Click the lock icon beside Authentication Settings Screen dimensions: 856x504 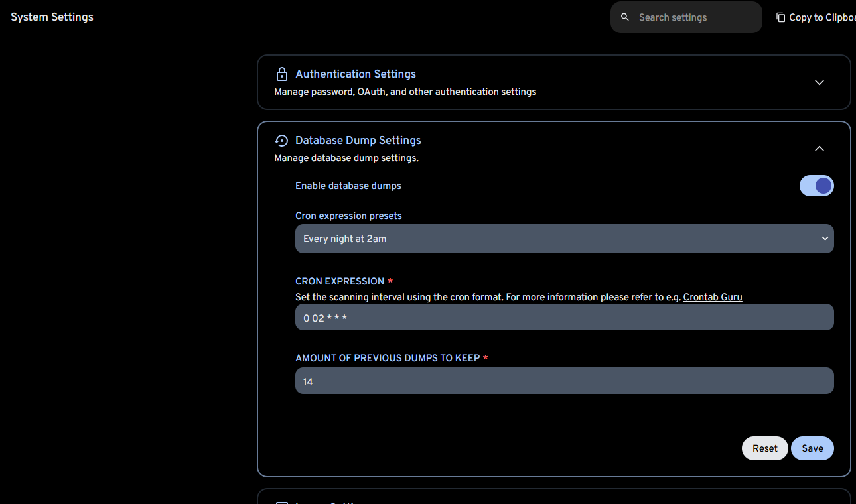pyautogui.click(x=281, y=74)
